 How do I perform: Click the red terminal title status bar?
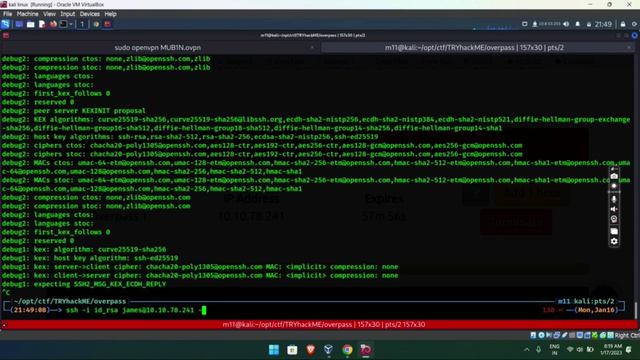point(323,324)
